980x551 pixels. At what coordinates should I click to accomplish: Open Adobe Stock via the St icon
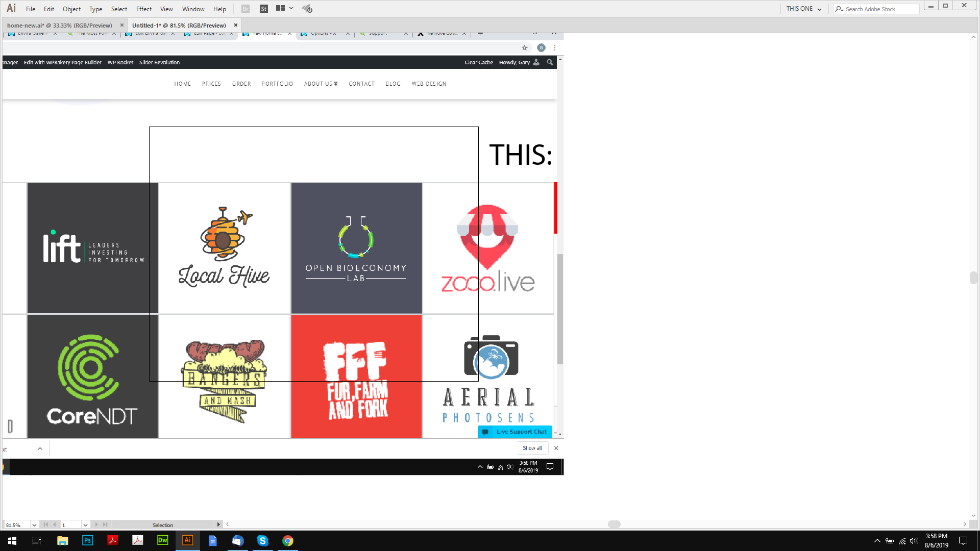[263, 9]
